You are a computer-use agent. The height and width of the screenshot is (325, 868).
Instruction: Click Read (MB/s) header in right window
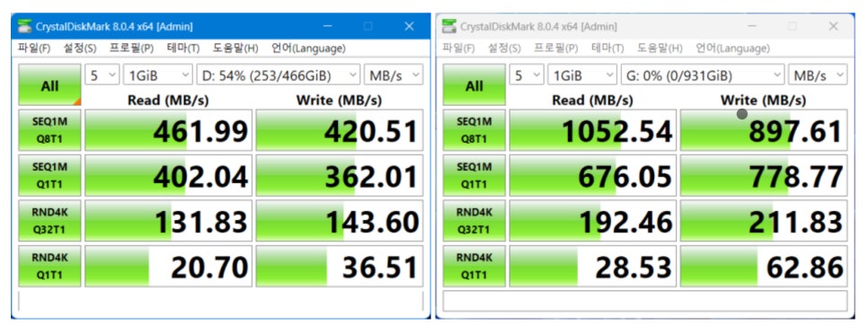coord(593,101)
